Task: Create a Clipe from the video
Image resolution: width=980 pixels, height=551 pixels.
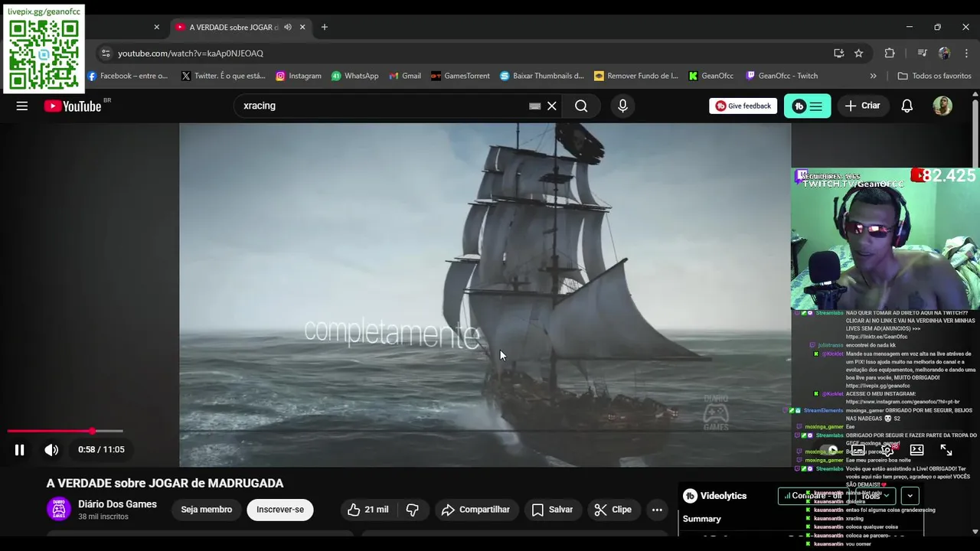Action: tap(613, 510)
